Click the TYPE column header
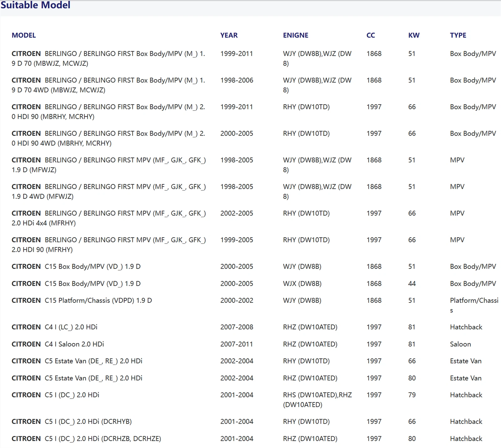501x448 pixels. pyautogui.click(x=458, y=35)
